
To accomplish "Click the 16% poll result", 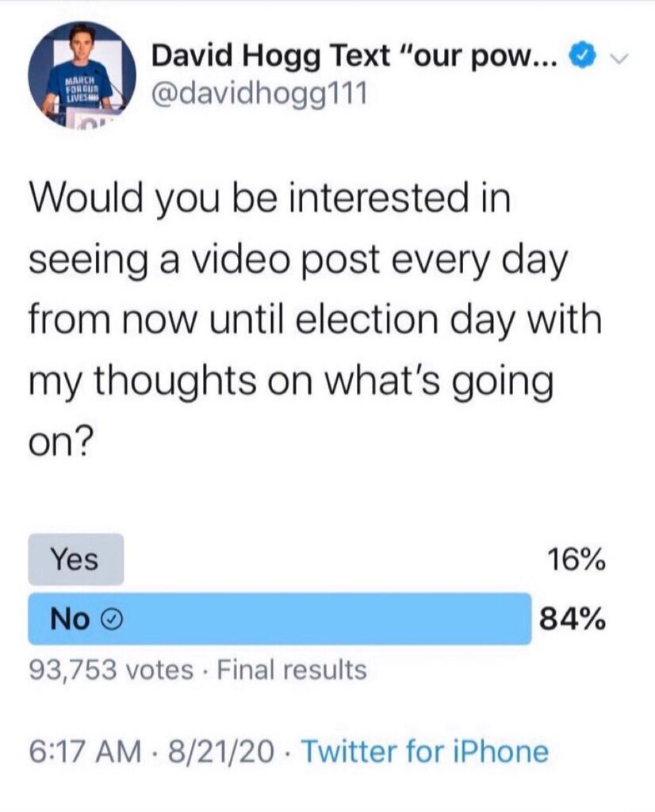I will (x=576, y=561).
